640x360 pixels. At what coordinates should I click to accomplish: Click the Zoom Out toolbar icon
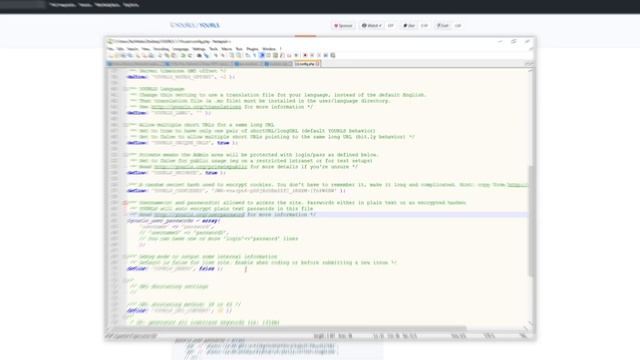[224, 55]
